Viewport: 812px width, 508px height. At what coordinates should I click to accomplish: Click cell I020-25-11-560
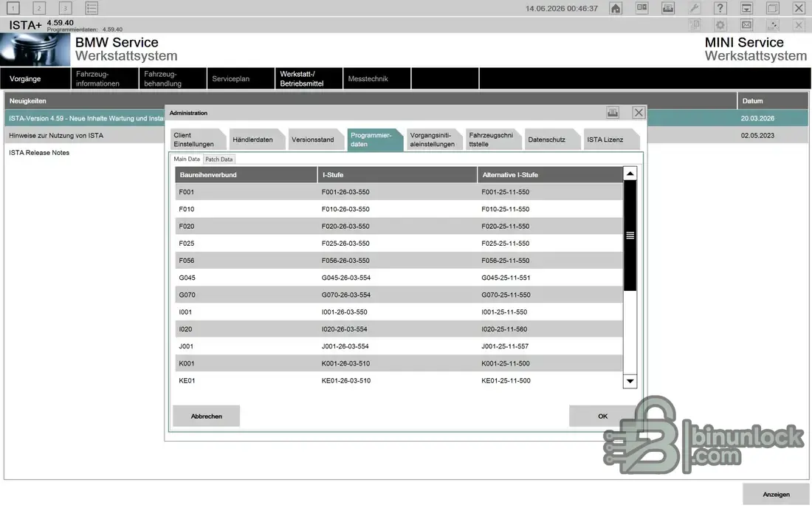click(504, 329)
